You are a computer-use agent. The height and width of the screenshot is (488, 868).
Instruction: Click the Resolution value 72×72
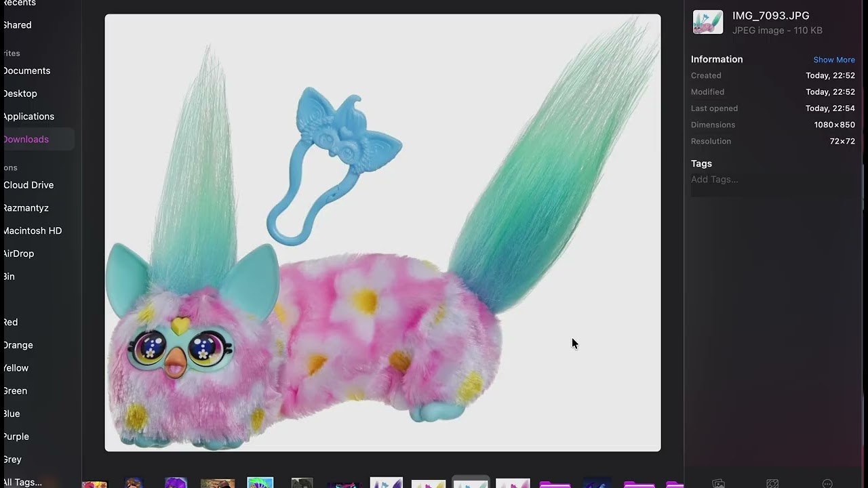(x=842, y=141)
